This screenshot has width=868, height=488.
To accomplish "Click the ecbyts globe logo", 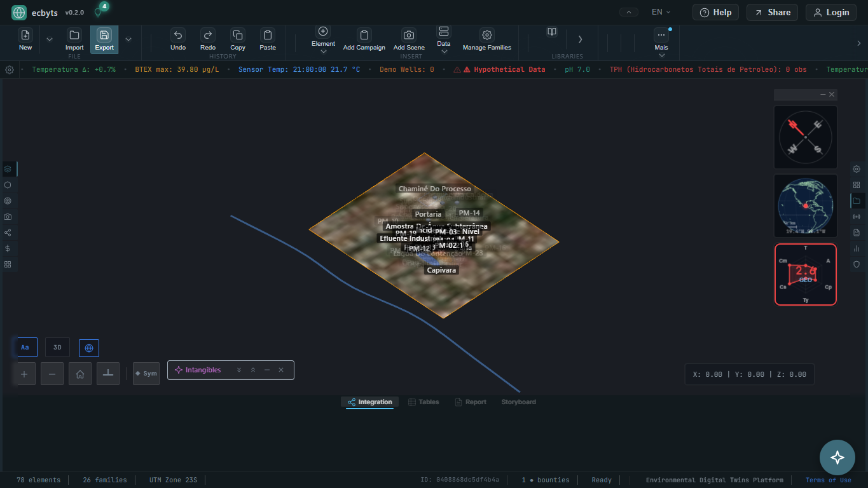I will pyautogui.click(x=19, y=12).
